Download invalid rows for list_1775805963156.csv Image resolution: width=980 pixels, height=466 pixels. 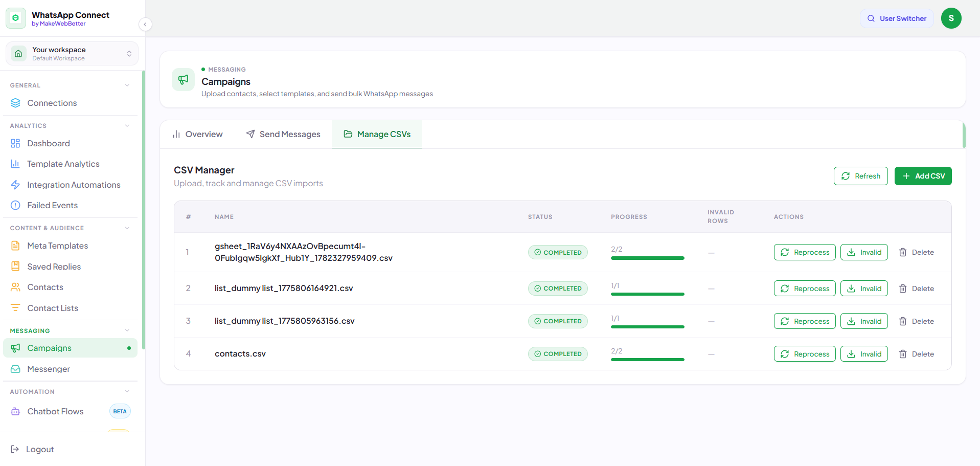(864, 321)
